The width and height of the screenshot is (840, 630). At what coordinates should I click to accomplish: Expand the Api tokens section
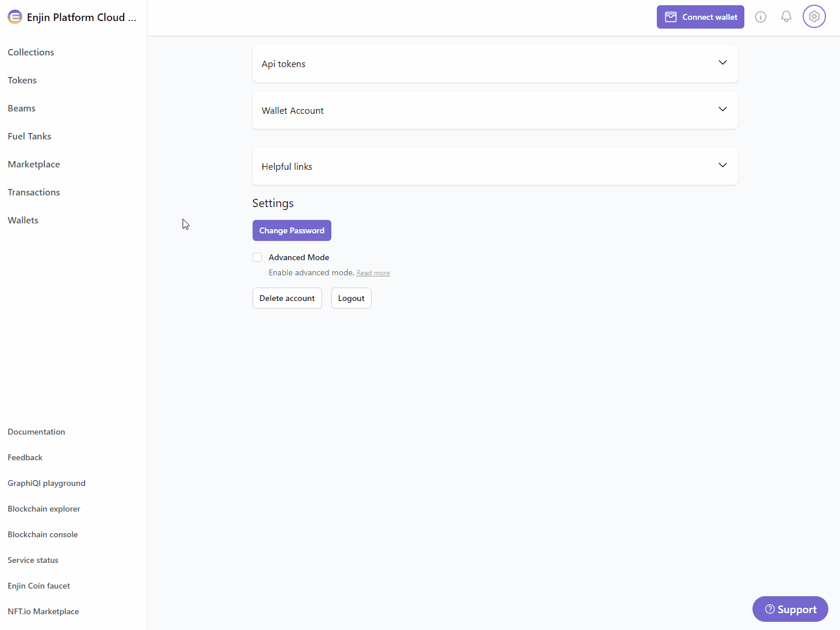click(495, 64)
